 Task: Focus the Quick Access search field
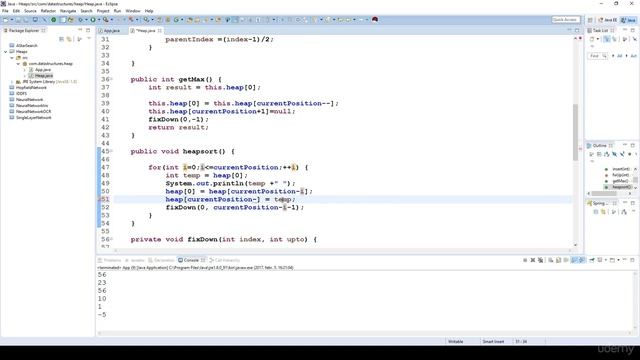(565, 20)
